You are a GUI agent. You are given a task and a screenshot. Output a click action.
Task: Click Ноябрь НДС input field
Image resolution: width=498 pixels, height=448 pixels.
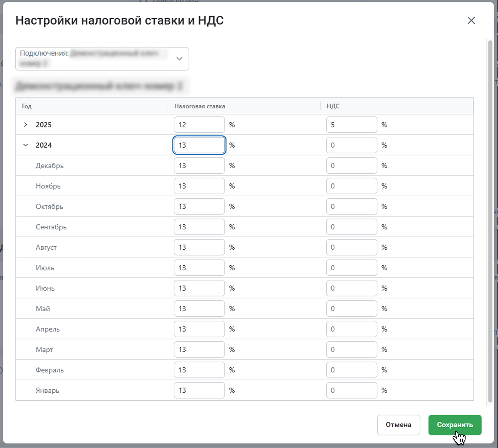[351, 186]
